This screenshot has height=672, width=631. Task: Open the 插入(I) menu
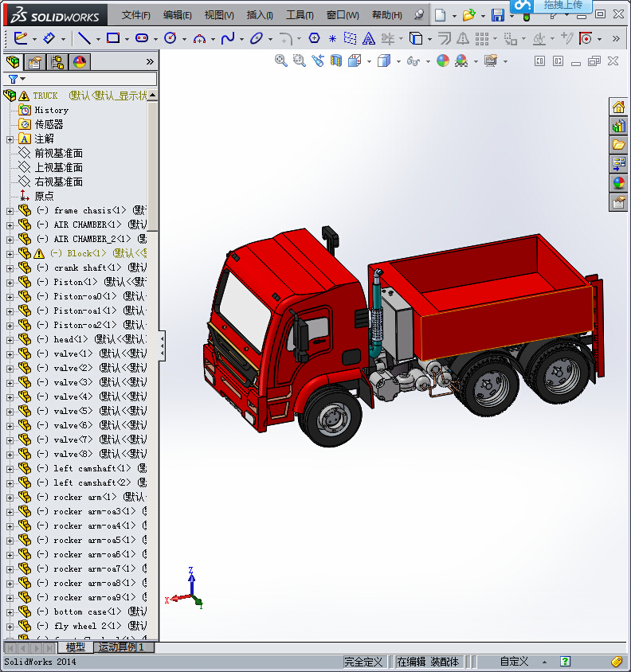coord(260,15)
